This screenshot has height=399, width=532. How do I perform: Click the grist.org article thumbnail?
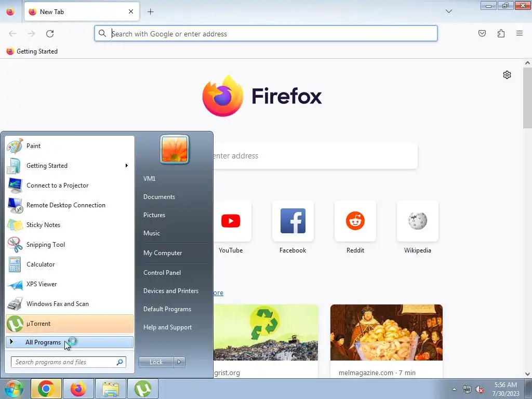click(x=265, y=332)
